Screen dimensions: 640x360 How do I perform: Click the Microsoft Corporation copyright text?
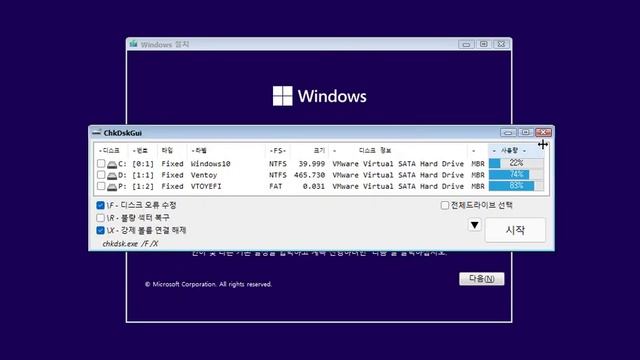(x=208, y=284)
